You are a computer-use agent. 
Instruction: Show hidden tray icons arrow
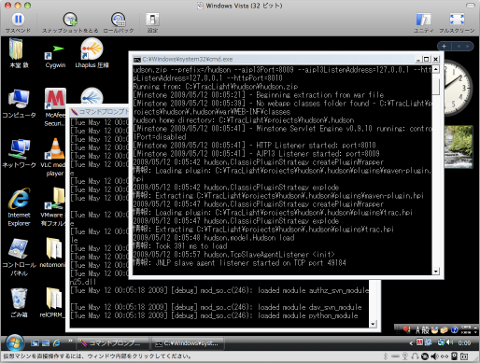[411, 343]
